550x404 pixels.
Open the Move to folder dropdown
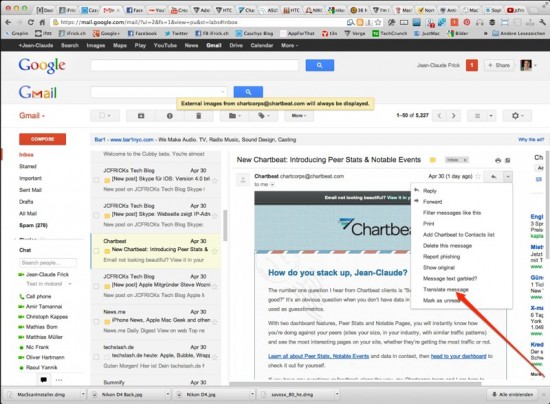click(235, 116)
